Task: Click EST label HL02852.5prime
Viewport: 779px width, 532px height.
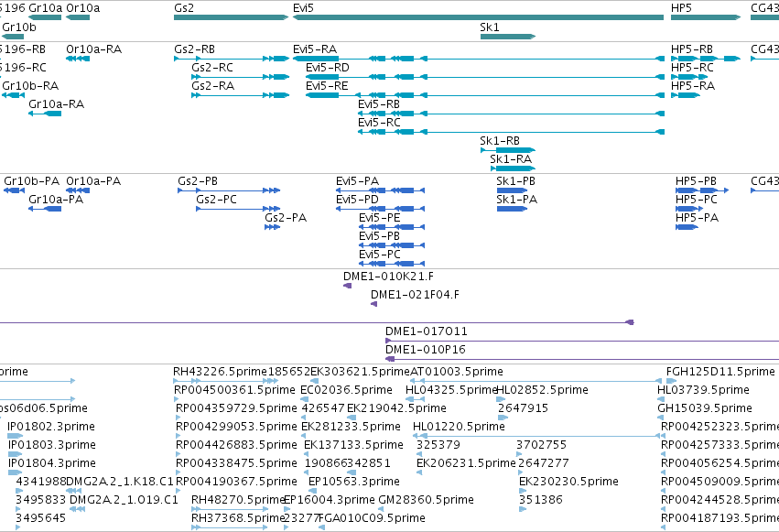Action: [x=543, y=390]
